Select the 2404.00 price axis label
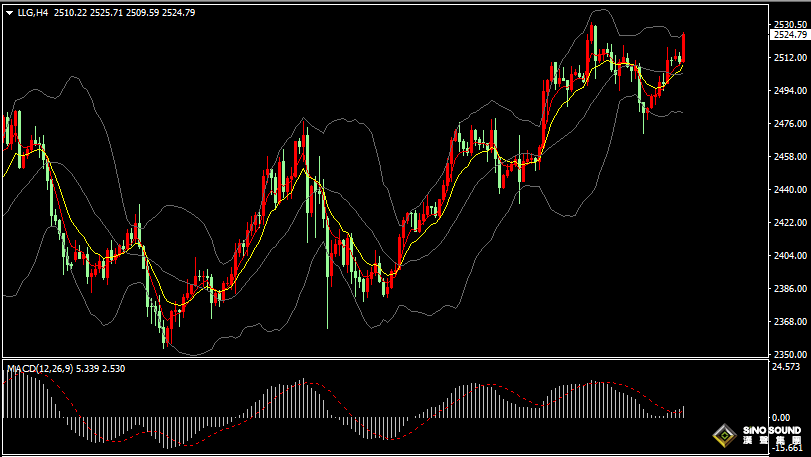 (789, 256)
